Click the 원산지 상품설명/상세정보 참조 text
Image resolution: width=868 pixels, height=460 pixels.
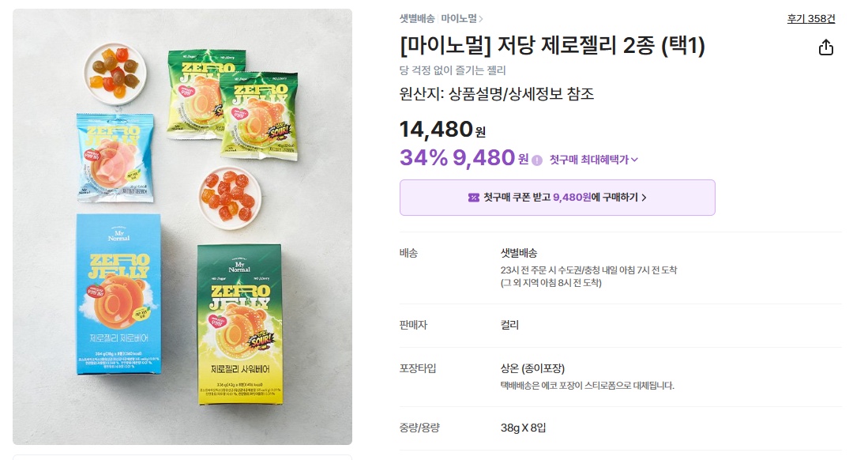click(497, 94)
